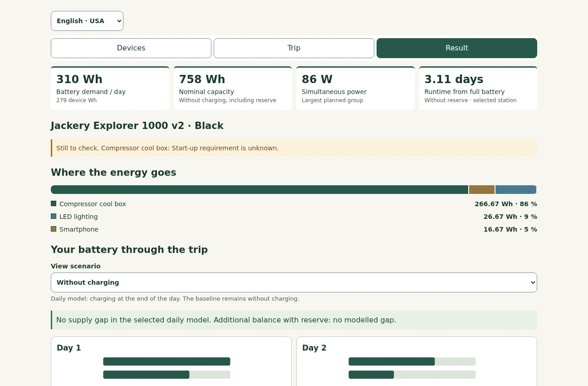The image size is (588, 386).
Task: Click the brown Smartphone segment of energy bar
Action: click(x=482, y=189)
